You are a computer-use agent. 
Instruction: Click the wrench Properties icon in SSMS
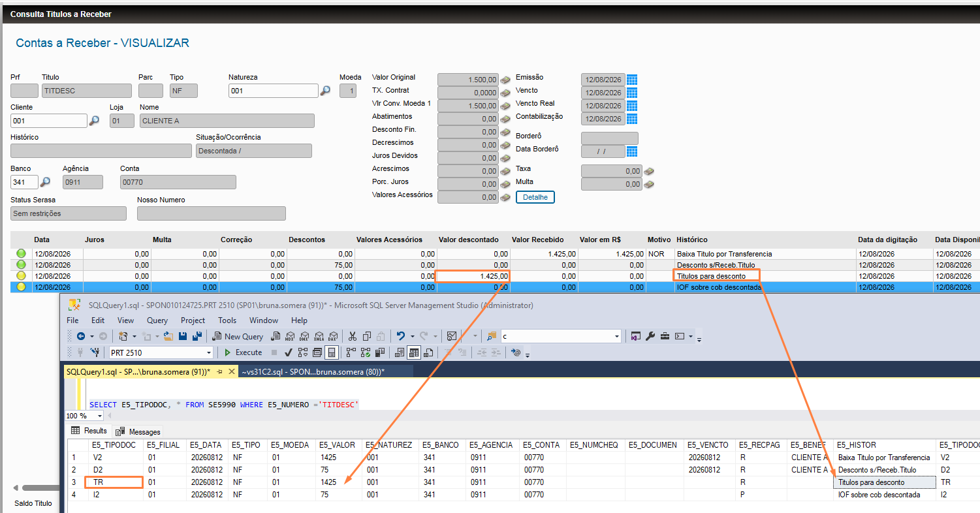point(650,337)
